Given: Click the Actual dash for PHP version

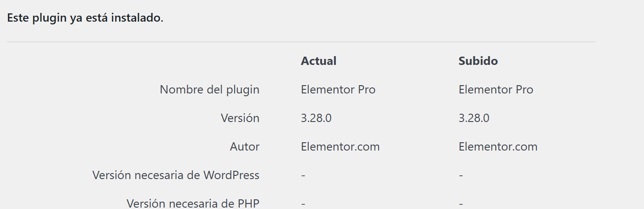Looking at the screenshot, I should point(303,203).
